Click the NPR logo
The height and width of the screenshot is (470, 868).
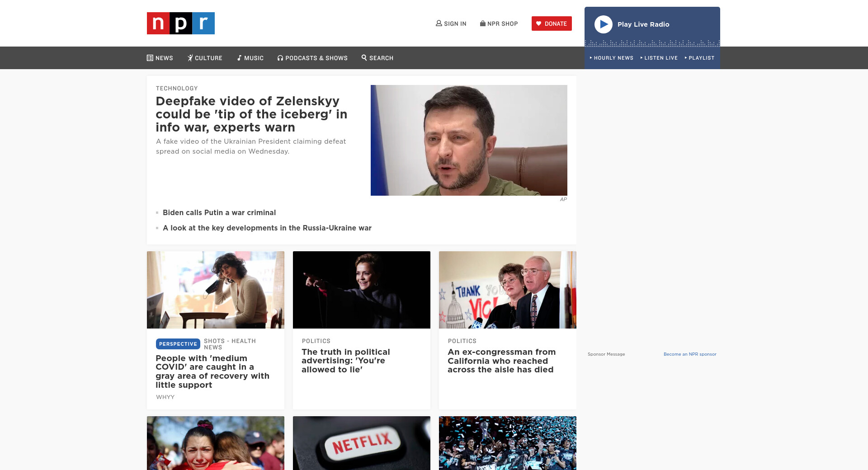(180, 23)
